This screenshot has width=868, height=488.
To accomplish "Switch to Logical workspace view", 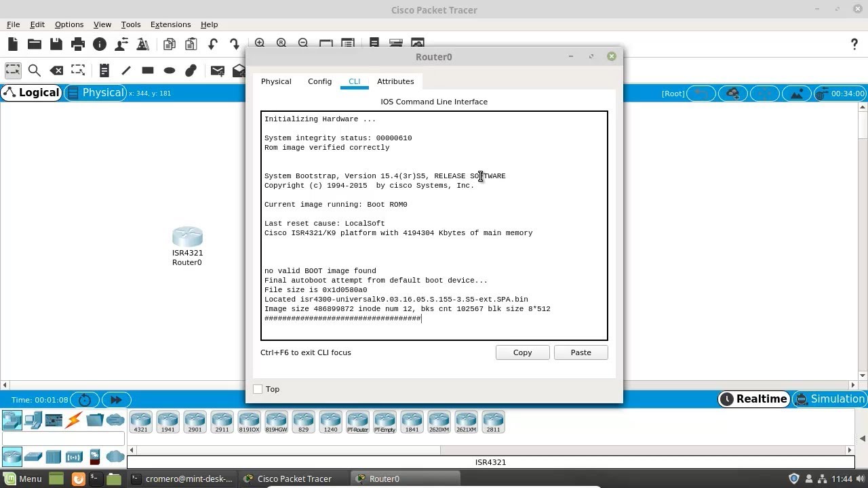I will coord(31,93).
